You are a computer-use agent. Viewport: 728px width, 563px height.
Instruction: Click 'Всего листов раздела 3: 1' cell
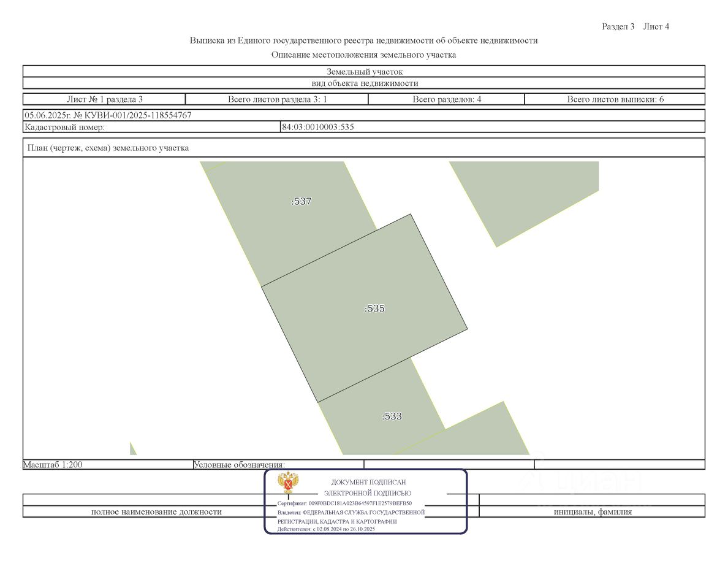tap(277, 99)
